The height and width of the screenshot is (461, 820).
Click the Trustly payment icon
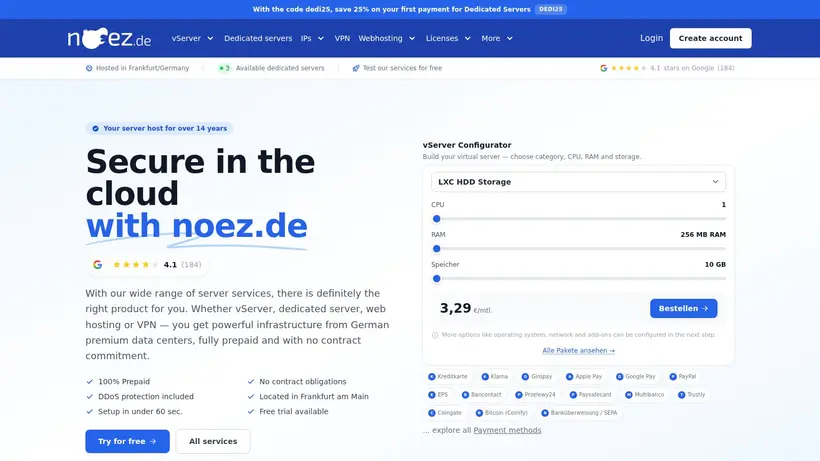[x=681, y=395]
